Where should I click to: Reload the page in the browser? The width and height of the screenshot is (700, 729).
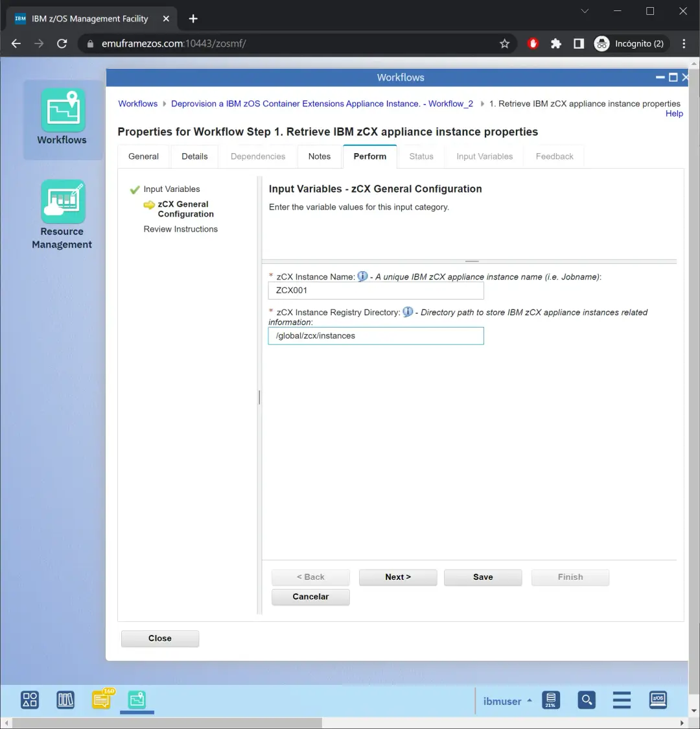[x=62, y=43]
